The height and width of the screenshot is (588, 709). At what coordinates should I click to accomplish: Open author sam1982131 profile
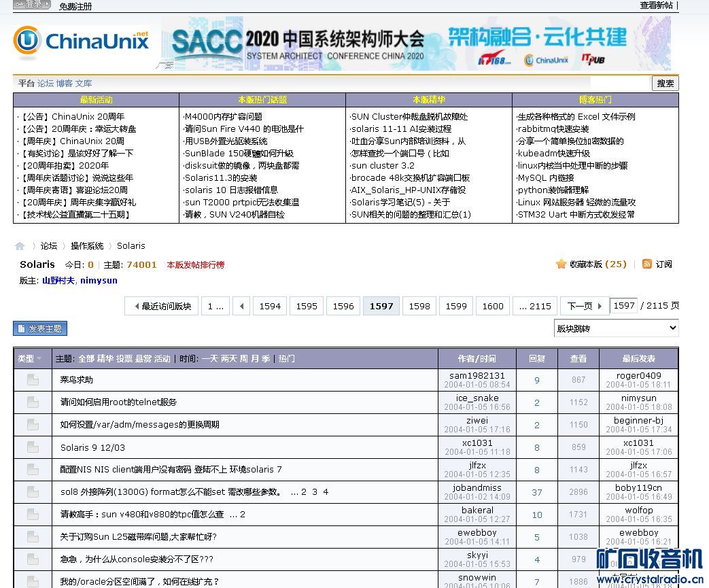477,375
